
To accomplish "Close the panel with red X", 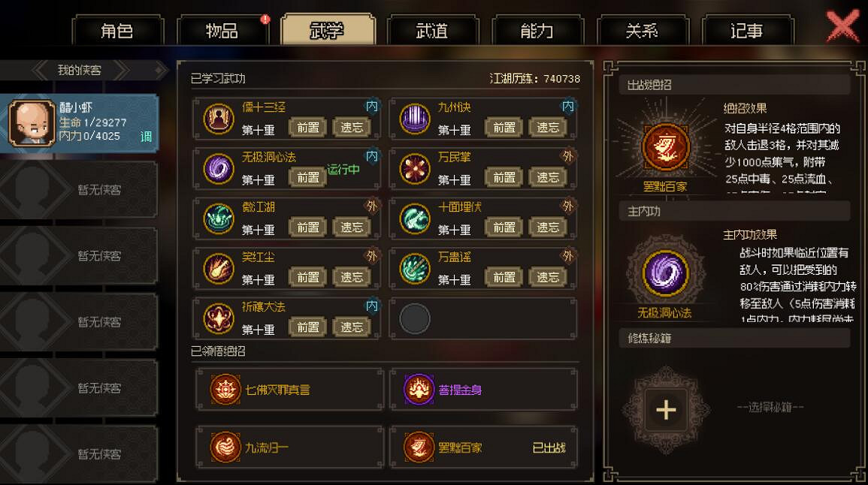I will [843, 26].
